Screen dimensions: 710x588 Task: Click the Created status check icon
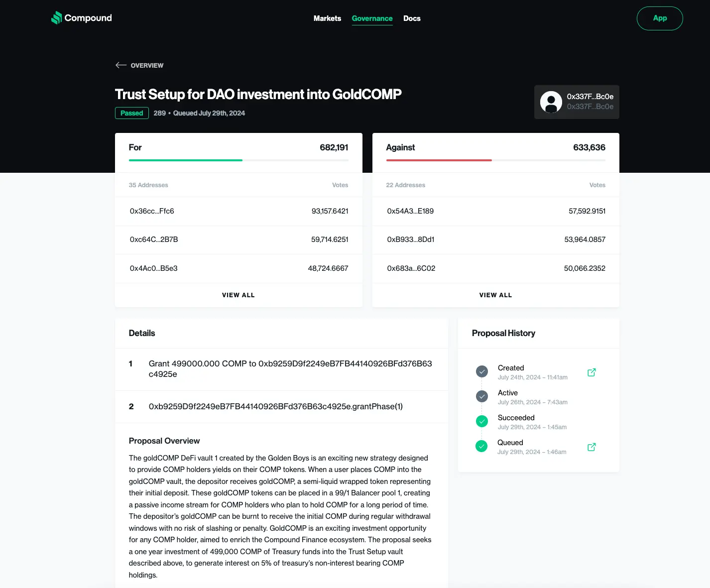pos(481,372)
